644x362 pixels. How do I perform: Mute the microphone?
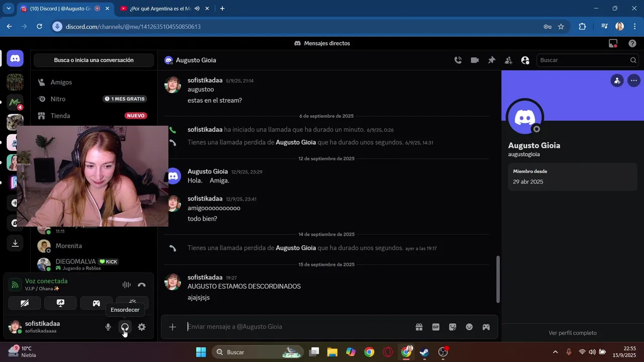coord(108,327)
